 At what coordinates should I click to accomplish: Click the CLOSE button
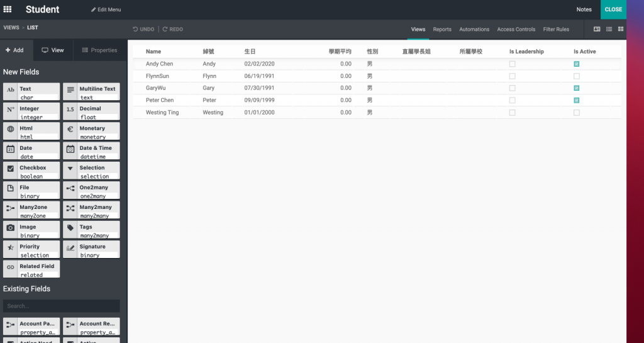(x=613, y=9)
